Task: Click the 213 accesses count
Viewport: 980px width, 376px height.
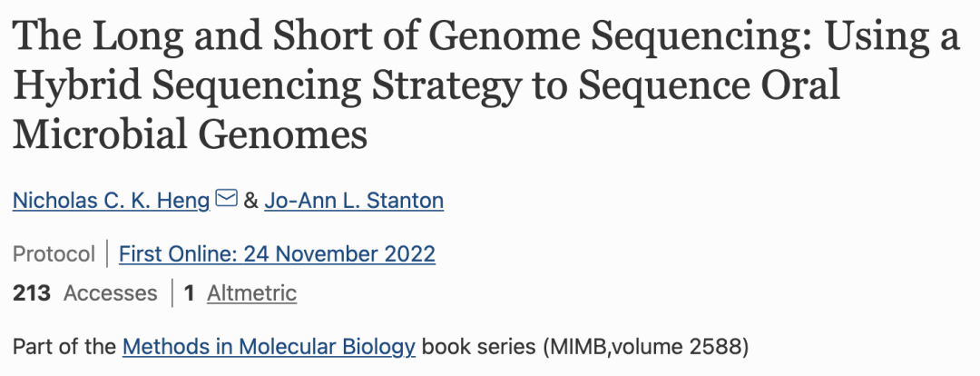Action: [x=31, y=292]
